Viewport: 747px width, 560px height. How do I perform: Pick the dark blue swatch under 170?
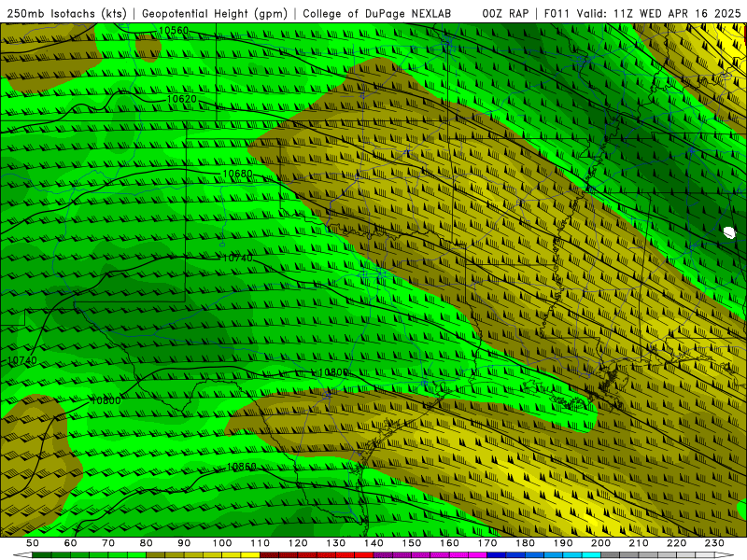click(x=497, y=555)
